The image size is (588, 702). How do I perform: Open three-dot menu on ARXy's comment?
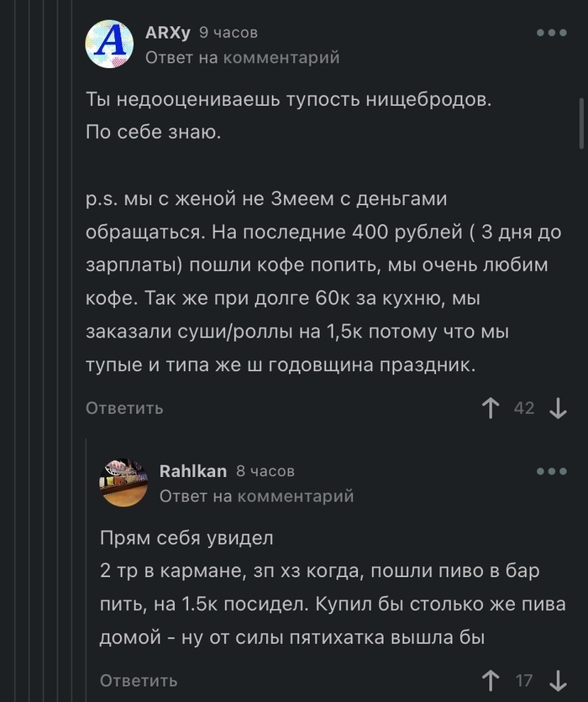point(552,33)
